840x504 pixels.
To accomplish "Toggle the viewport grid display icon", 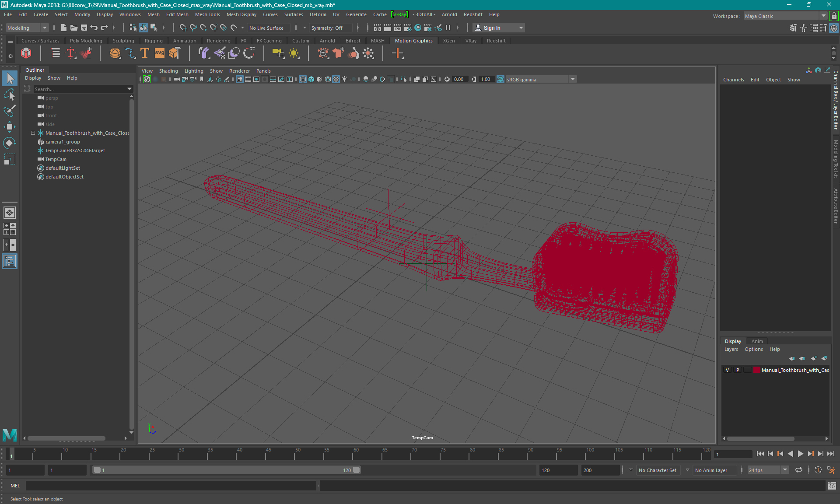I will [240, 79].
